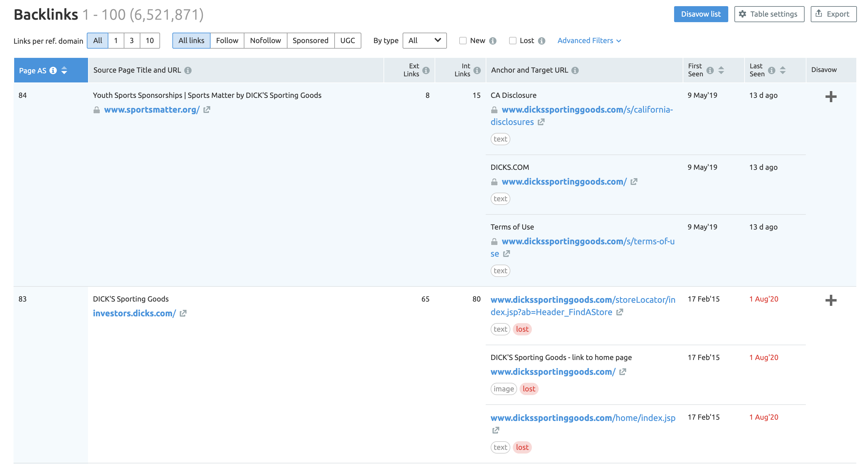Screen dimensions: 868x464
Task: Click the Page AS sort arrow icon
Action: tap(65, 70)
